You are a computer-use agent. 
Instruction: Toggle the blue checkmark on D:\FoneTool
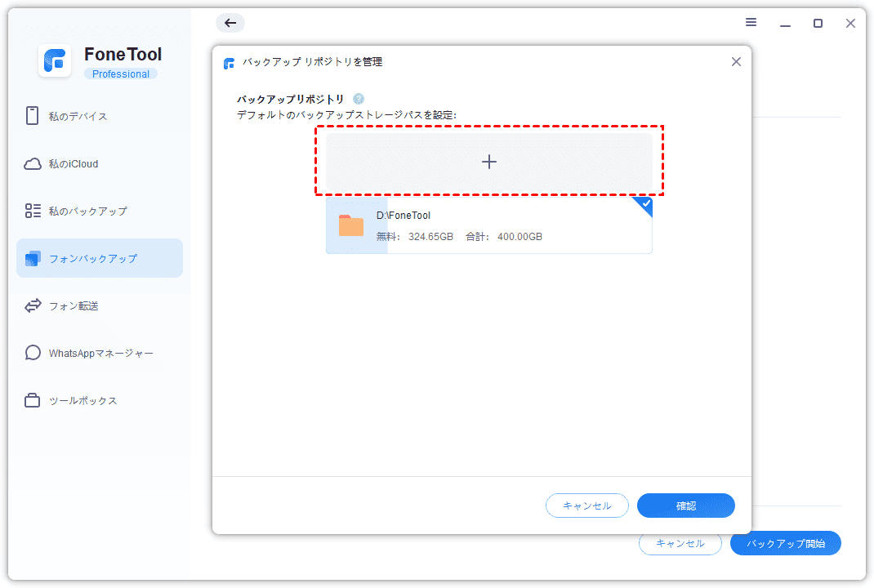click(x=645, y=203)
